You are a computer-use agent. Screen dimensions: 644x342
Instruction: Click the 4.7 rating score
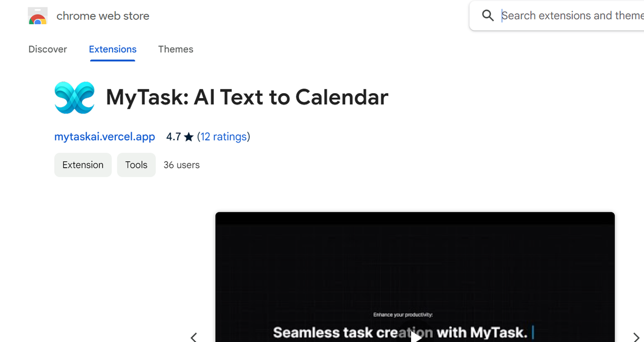[x=173, y=137]
